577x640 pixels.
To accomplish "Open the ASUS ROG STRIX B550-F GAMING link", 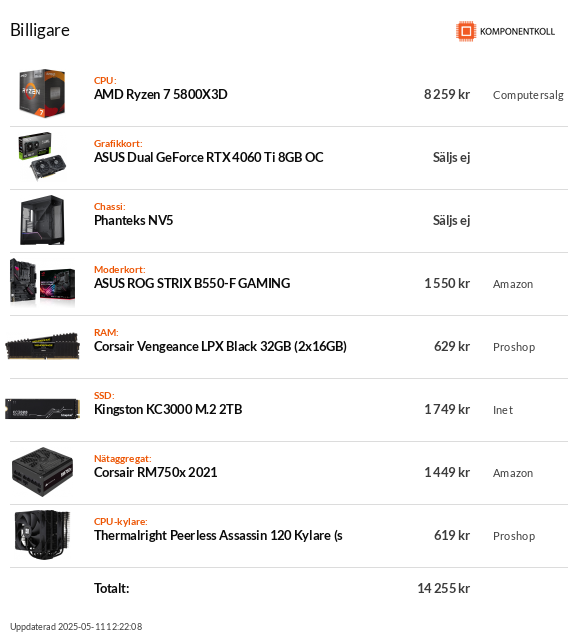I will pyautogui.click(x=192, y=283).
